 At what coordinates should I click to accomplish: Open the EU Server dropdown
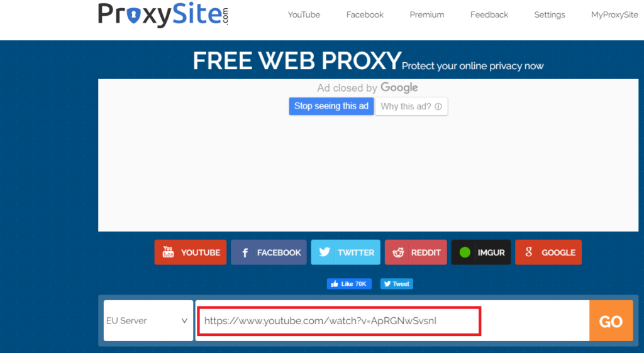click(x=148, y=320)
